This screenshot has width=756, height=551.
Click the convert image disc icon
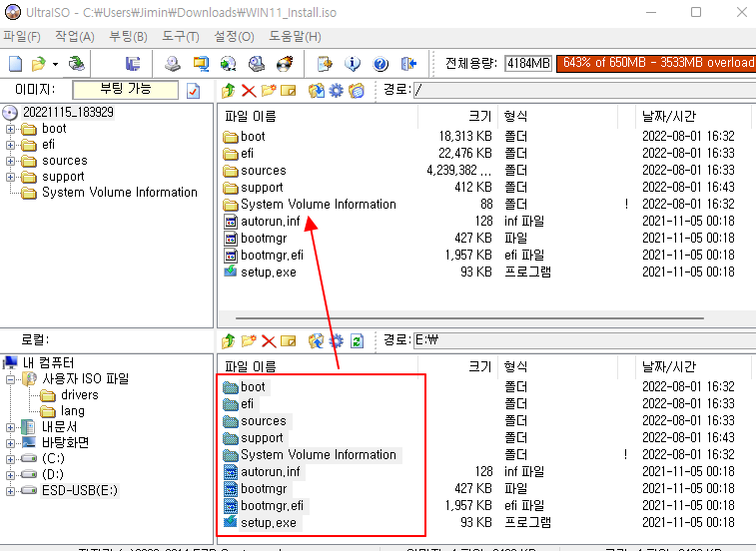click(228, 64)
